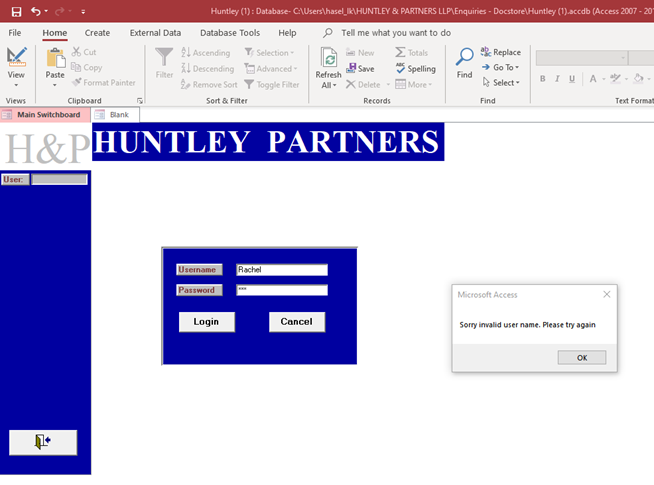Open the Clipboard group dialog launcher
The height and width of the screenshot is (485, 654).
pos(140,101)
